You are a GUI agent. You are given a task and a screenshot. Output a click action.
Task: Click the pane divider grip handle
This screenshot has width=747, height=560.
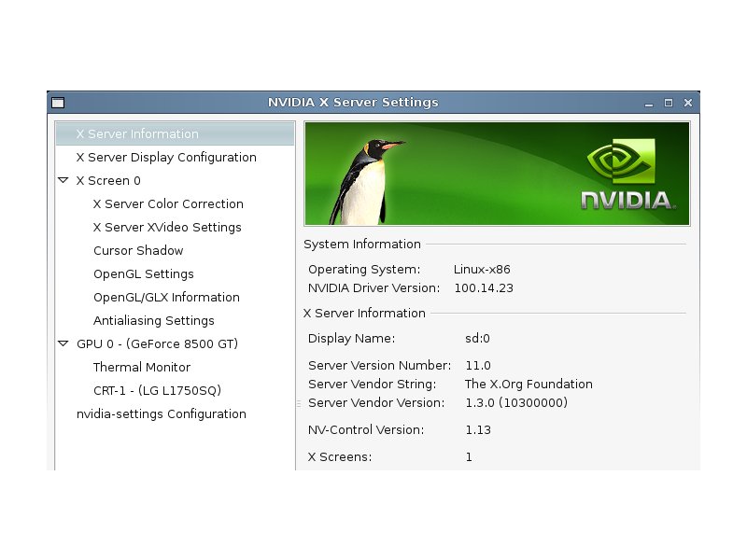[x=299, y=403]
